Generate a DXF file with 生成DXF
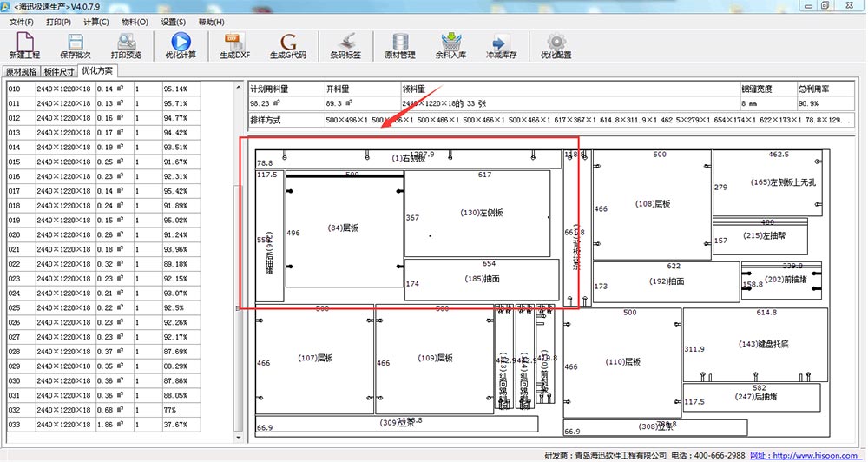868x462 pixels. click(x=233, y=43)
